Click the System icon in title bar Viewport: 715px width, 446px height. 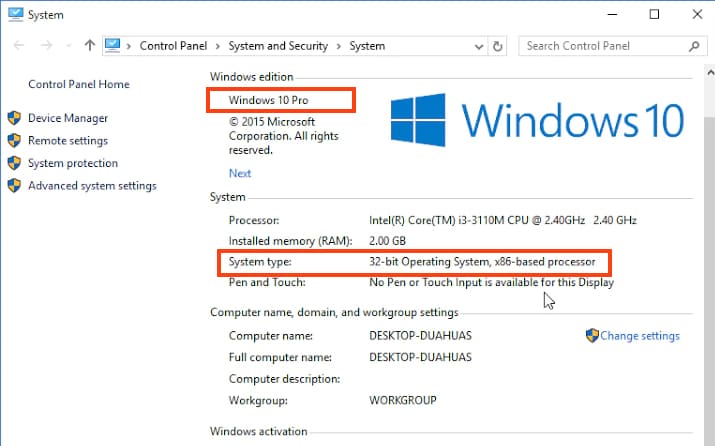coord(15,14)
